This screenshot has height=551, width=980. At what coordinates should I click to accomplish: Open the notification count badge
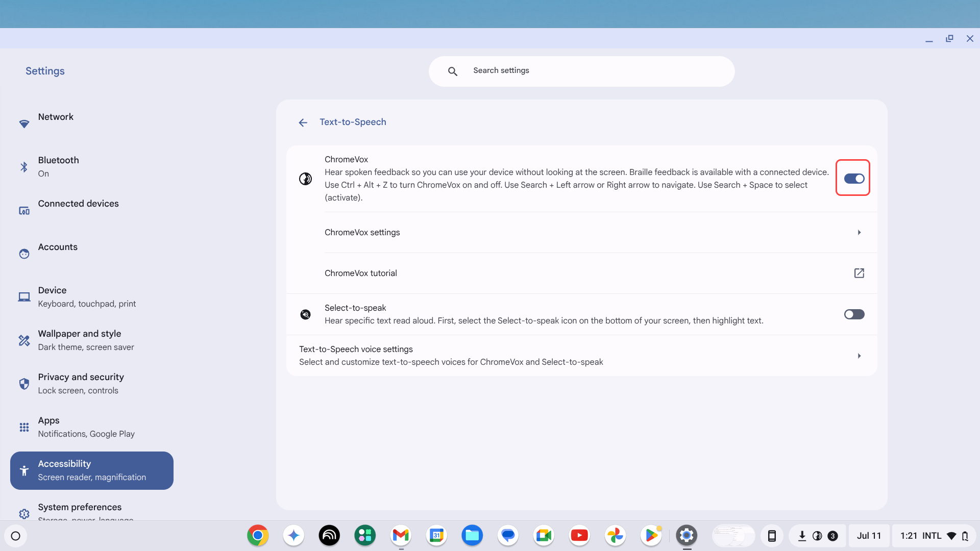tap(832, 536)
